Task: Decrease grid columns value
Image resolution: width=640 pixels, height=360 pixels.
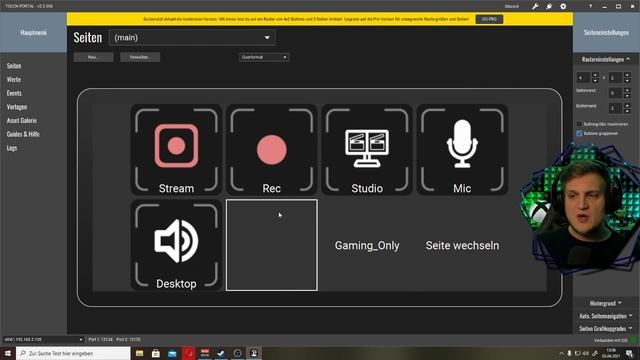Action: 595,80
